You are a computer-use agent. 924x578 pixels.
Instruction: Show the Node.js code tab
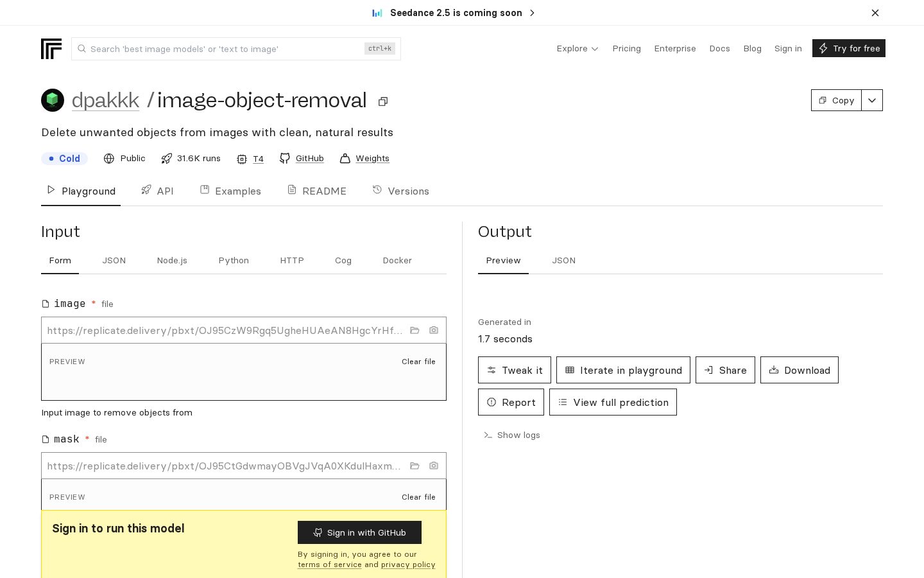pos(172,261)
